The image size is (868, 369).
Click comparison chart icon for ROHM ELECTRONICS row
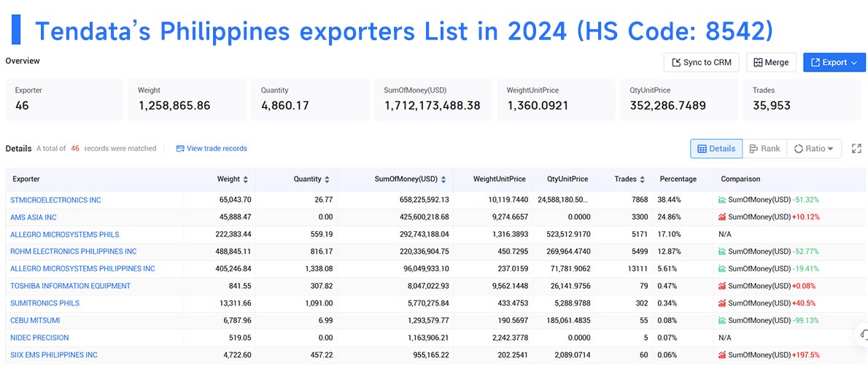(x=722, y=251)
